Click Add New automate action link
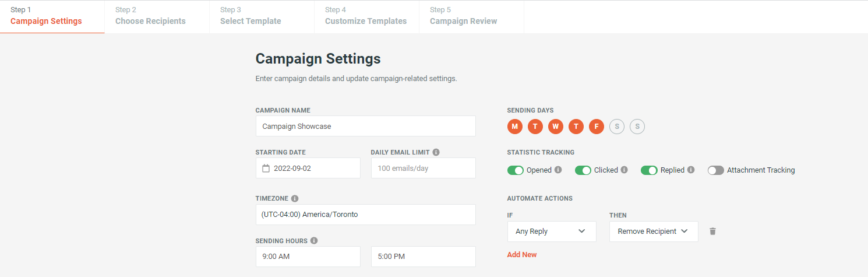Screen dimensions: 868x277 pyautogui.click(x=522, y=255)
